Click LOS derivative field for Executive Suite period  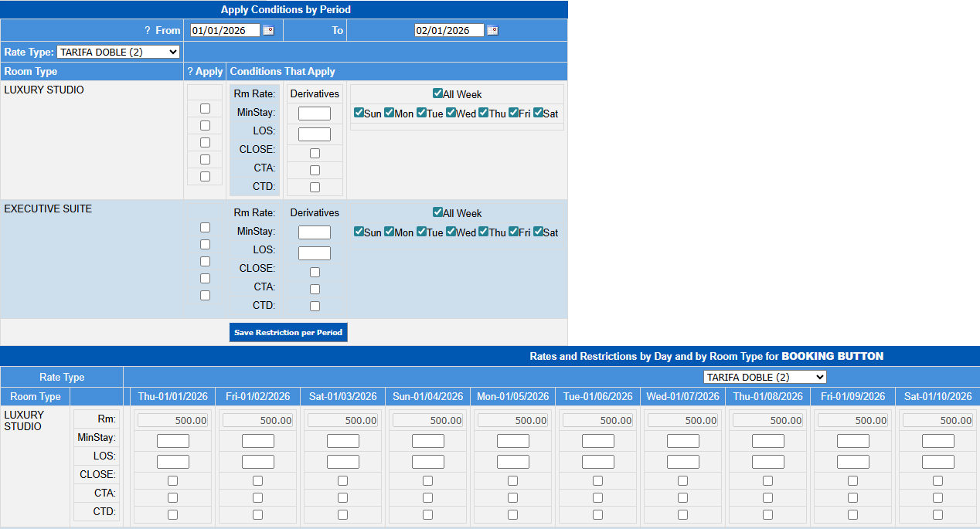[x=315, y=253]
